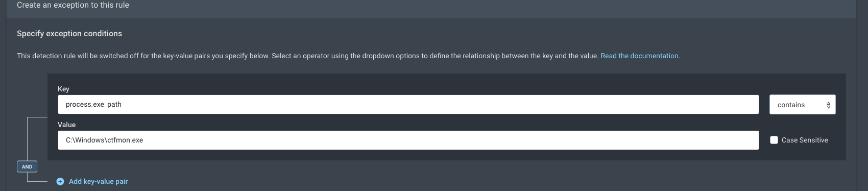Click the plus icon beside Add key-value pair
Image resolution: width=868 pixels, height=191 pixels.
coord(60,181)
